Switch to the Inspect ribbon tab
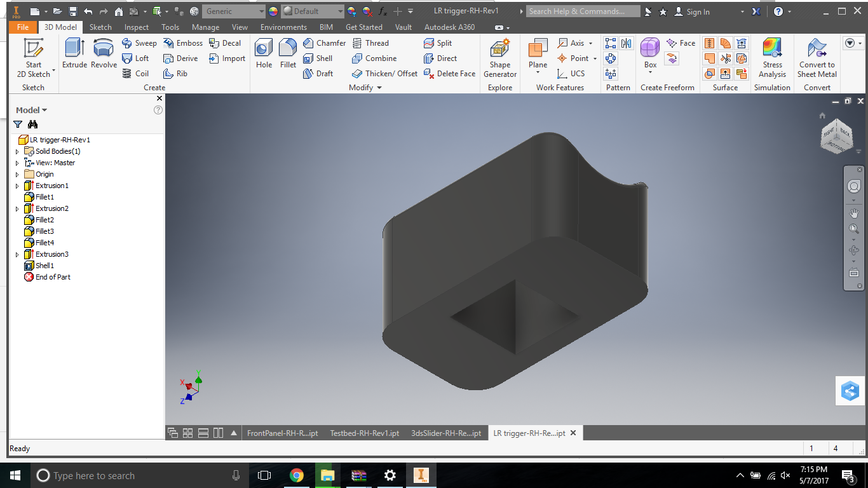Screen dimensions: 868x488 click(x=137, y=27)
